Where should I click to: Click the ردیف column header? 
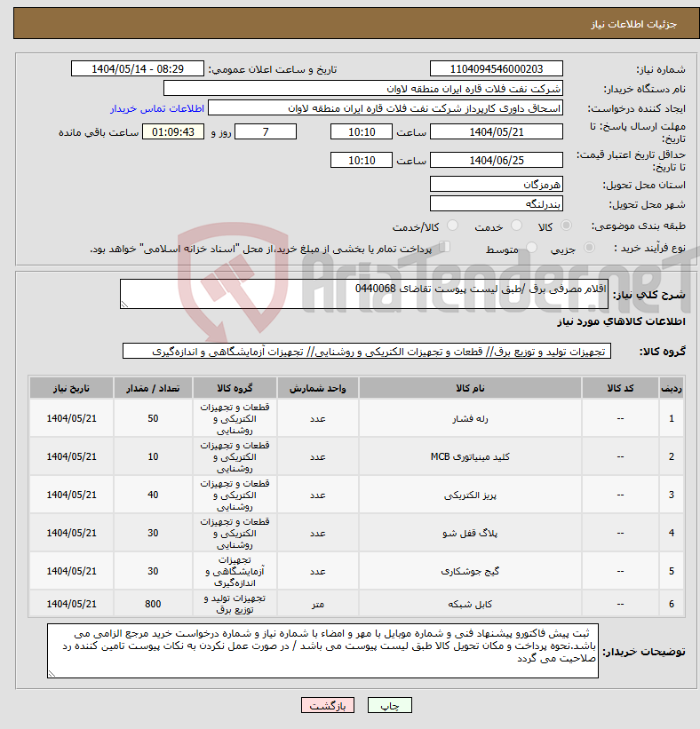pos(672,388)
